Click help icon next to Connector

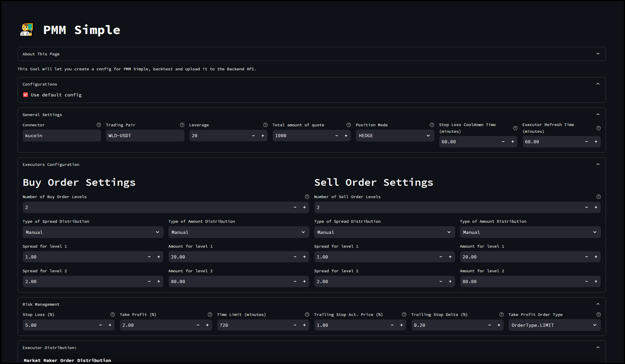[x=99, y=125]
